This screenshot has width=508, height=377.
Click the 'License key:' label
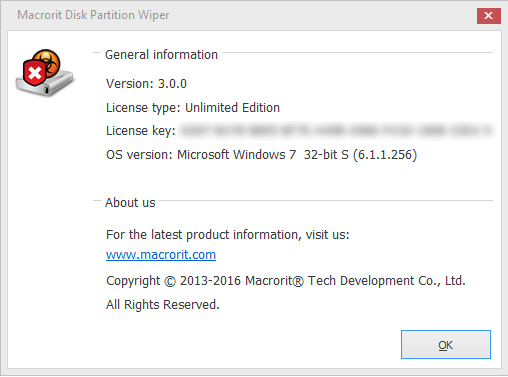pos(140,131)
